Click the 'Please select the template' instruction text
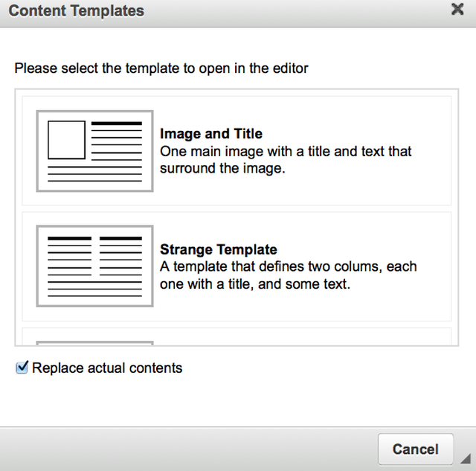This screenshot has width=476, height=471. point(161,68)
